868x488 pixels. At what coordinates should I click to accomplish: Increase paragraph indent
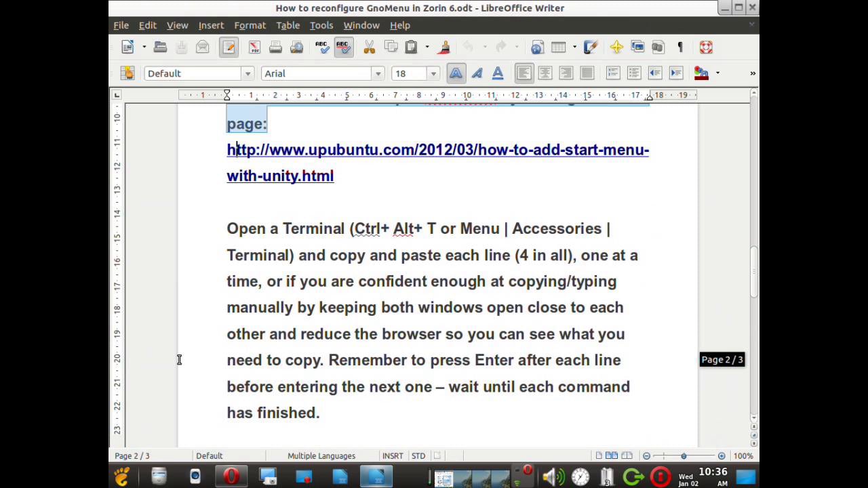coord(676,73)
